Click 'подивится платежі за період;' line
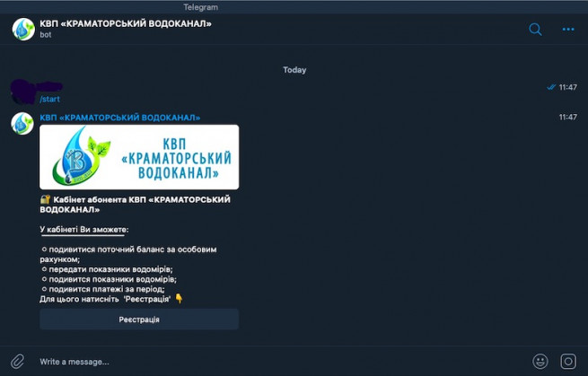588x376 pixels. [x=102, y=289]
